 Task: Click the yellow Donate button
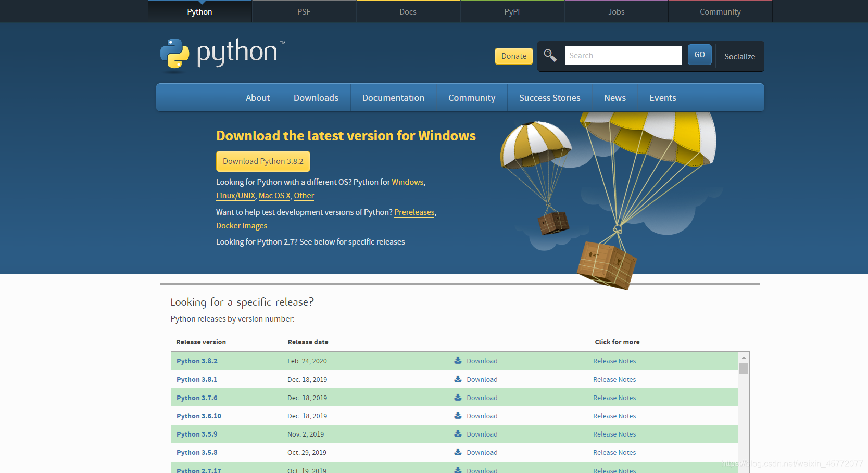click(514, 56)
